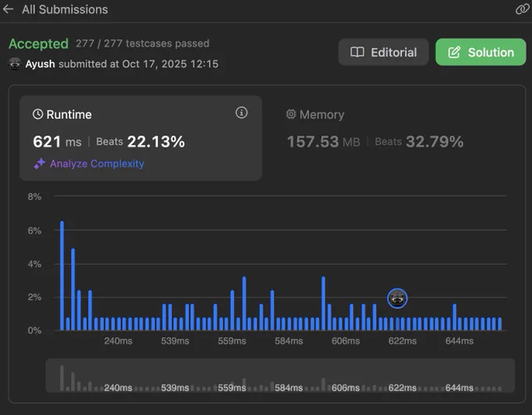This screenshot has height=415, width=532.
Task: Open the Editorial button
Action: pos(383,52)
